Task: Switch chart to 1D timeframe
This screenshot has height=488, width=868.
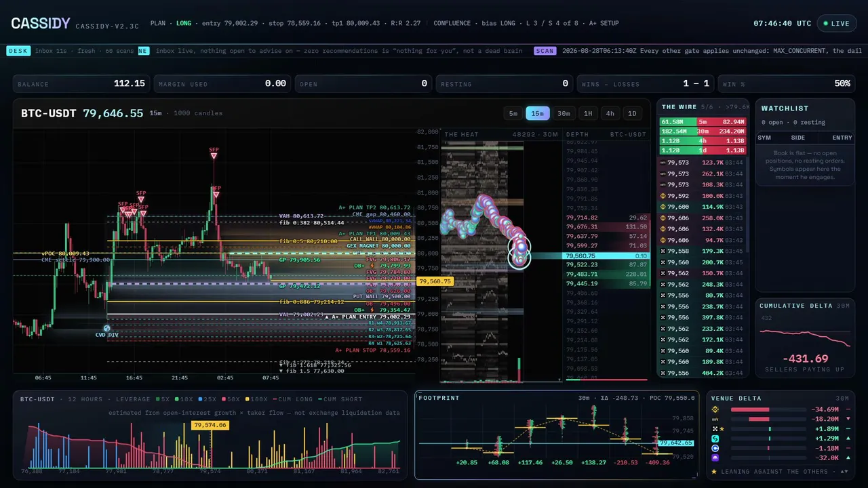Action: pos(632,113)
